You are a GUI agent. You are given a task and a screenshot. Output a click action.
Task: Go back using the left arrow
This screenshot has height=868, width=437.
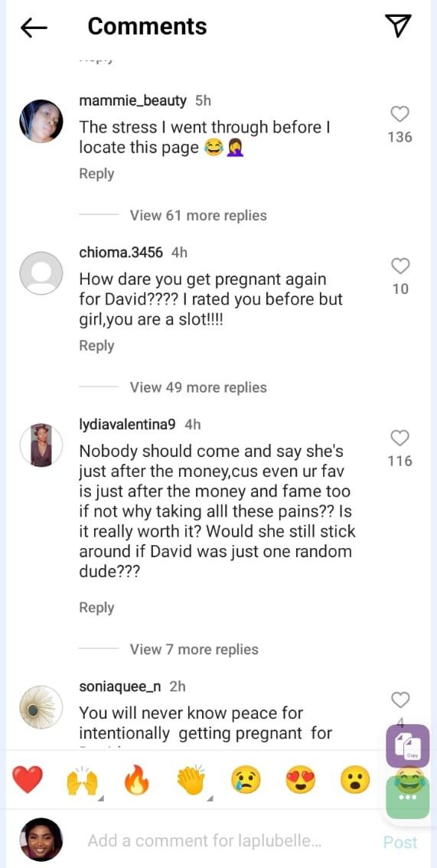pyautogui.click(x=34, y=27)
